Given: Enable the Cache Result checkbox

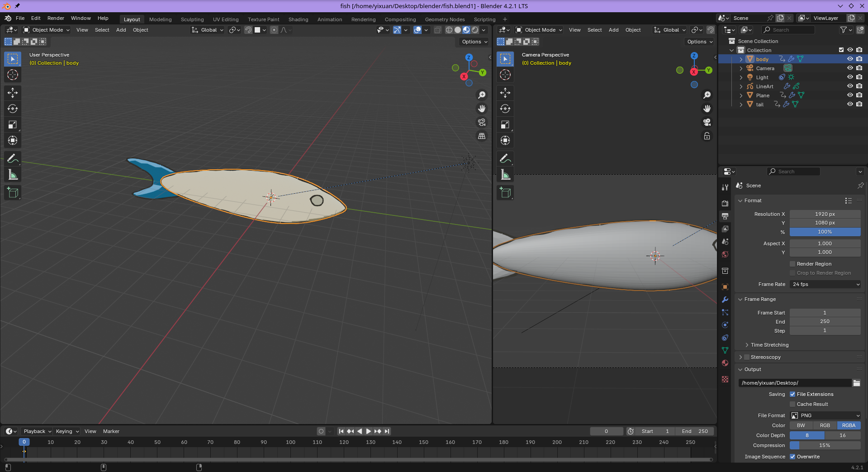Looking at the screenshot, I should (x=792, y=404).
